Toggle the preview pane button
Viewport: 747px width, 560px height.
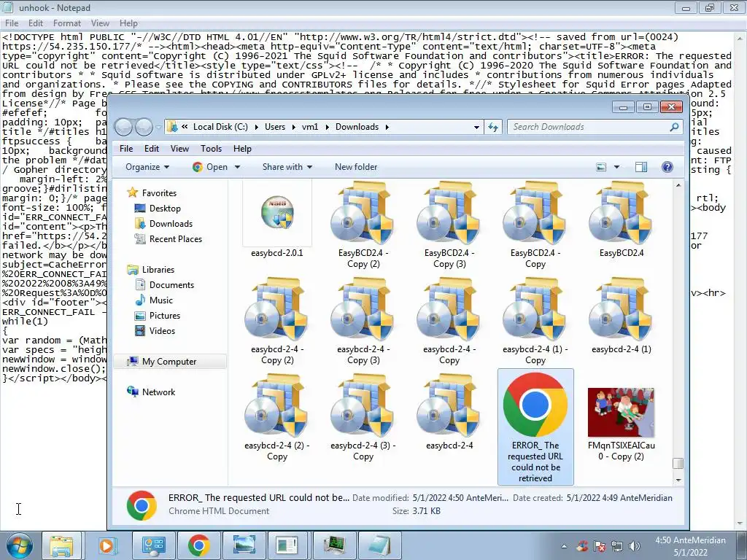pos(641,167)
